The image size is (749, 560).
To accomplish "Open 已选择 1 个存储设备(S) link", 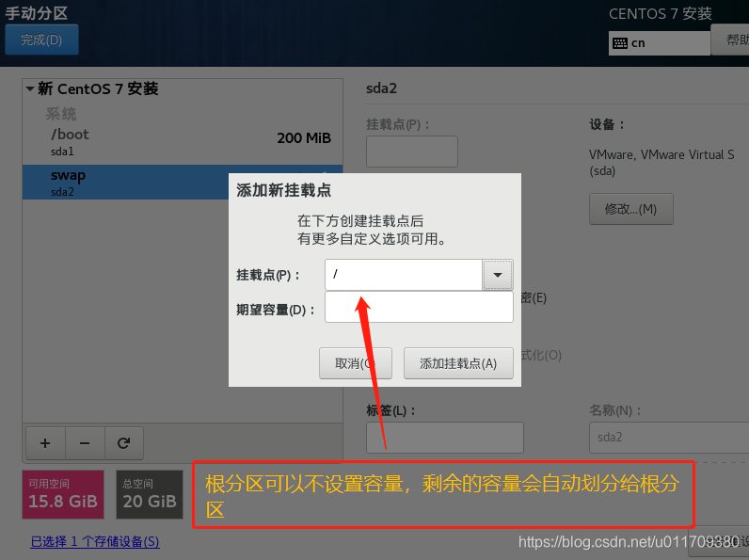I will point(95,541).
